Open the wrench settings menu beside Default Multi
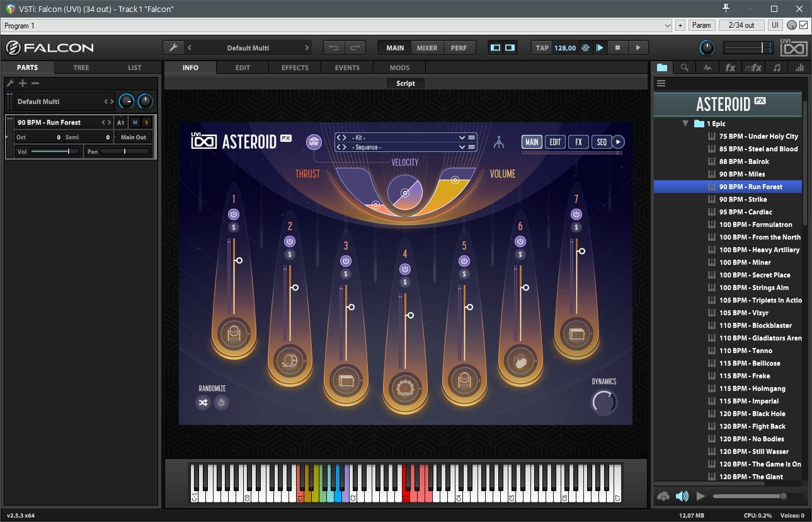Viewport: 812px width, 522px height. [173, 48]
